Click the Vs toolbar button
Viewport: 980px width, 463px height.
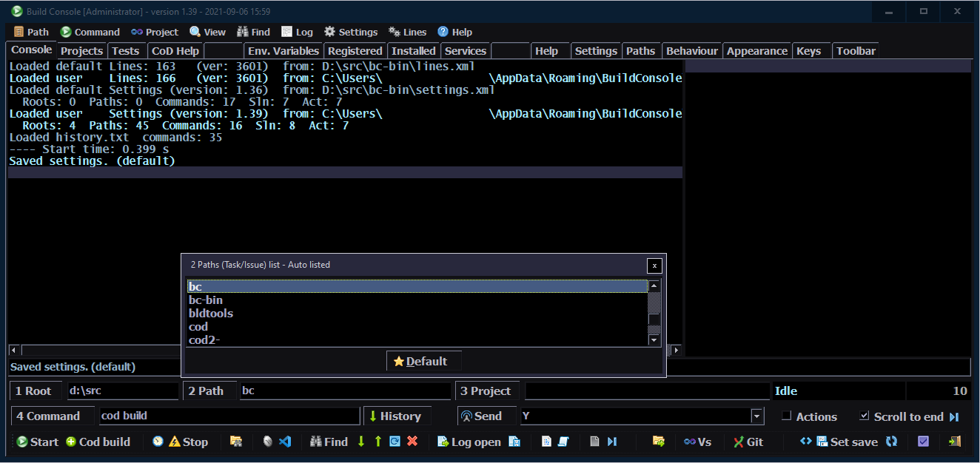click(x=697, y=442)
